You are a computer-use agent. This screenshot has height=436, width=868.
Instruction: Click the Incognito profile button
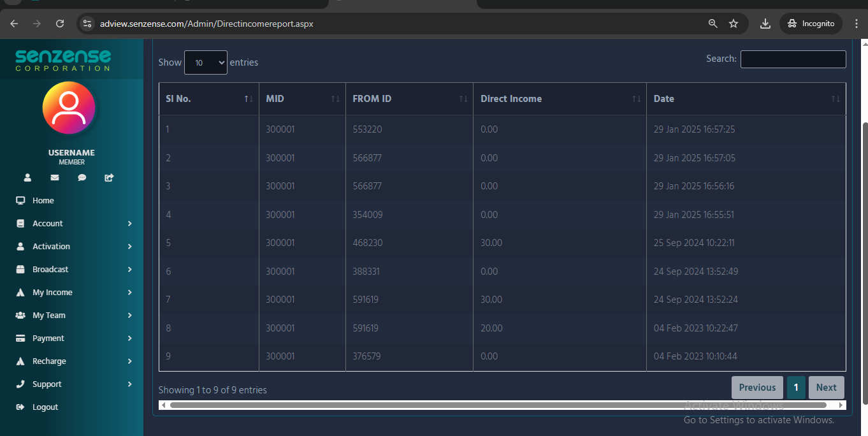tap(811, 24)
